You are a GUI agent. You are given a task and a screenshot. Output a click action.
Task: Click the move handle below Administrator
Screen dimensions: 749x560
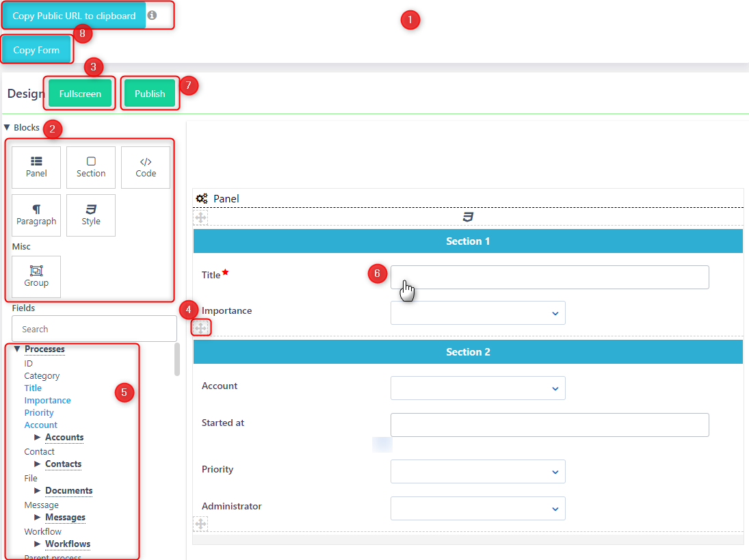pyautogui.click(x=200, y=524)
